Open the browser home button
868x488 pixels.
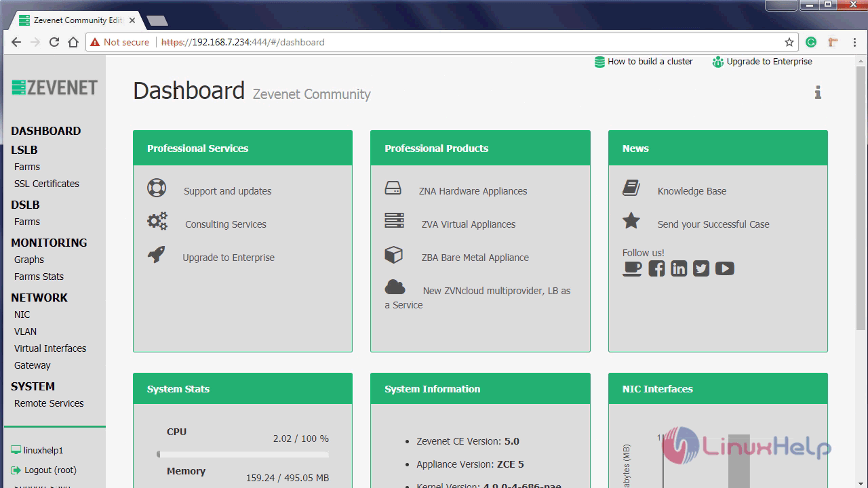pos(73,42)
